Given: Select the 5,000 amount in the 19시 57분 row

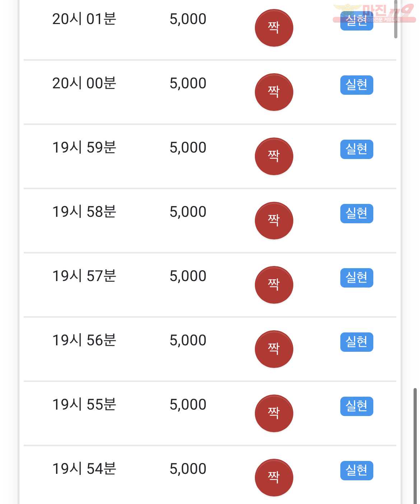Looking at the screenshot, I should [188, 276].
